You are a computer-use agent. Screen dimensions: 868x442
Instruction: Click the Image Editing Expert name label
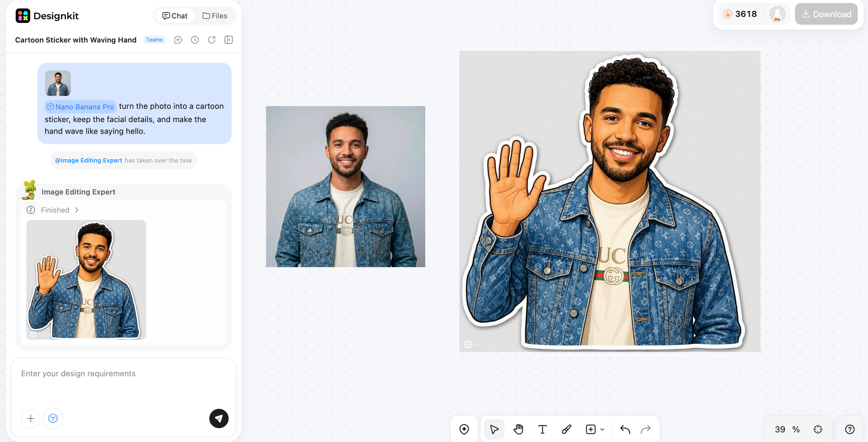(78, 192)
